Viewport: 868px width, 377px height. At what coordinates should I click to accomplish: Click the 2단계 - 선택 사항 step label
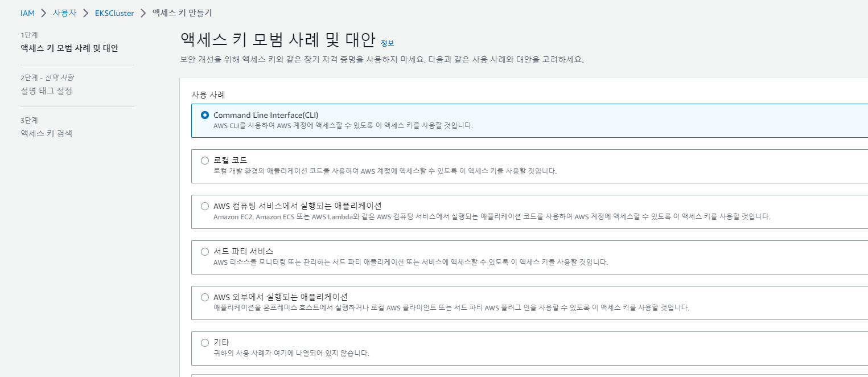(x=47, y=78)
